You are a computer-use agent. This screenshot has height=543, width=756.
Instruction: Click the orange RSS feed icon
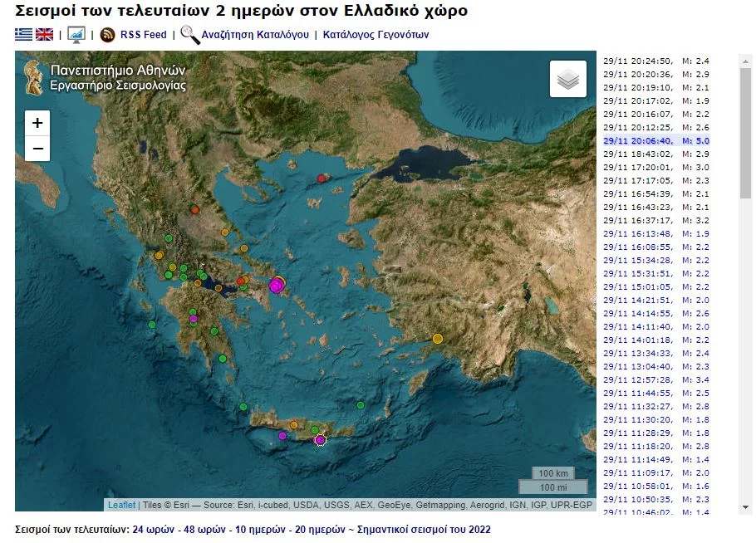click(107, 35)
